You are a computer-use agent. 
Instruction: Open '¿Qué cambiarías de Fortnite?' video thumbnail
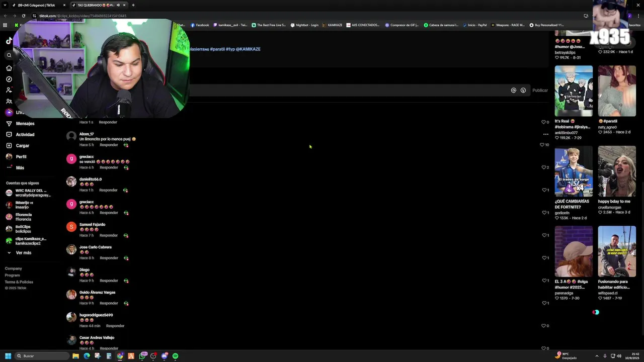(x=574, y=171)
